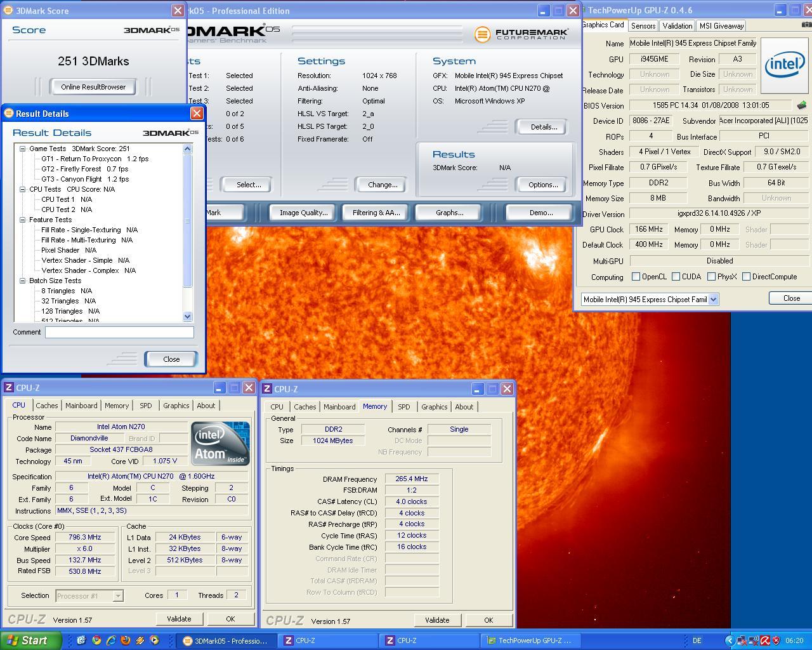Click the Avira antivirus tray icon

[x=765, y=640]
